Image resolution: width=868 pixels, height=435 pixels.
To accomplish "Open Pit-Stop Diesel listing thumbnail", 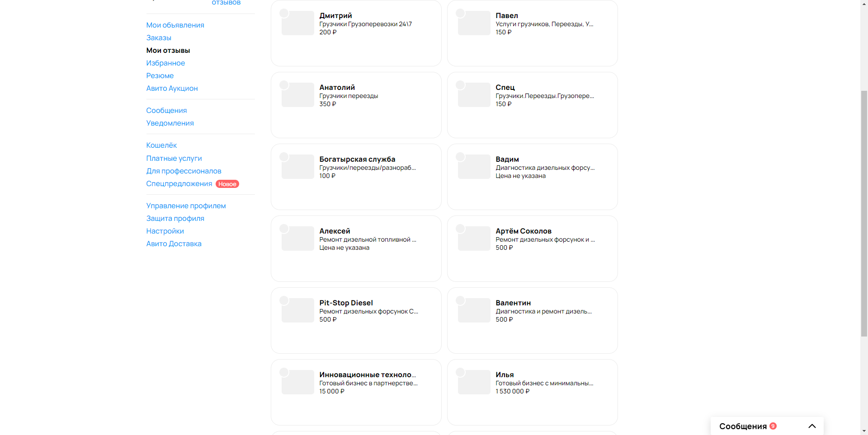I will [298, 310].
